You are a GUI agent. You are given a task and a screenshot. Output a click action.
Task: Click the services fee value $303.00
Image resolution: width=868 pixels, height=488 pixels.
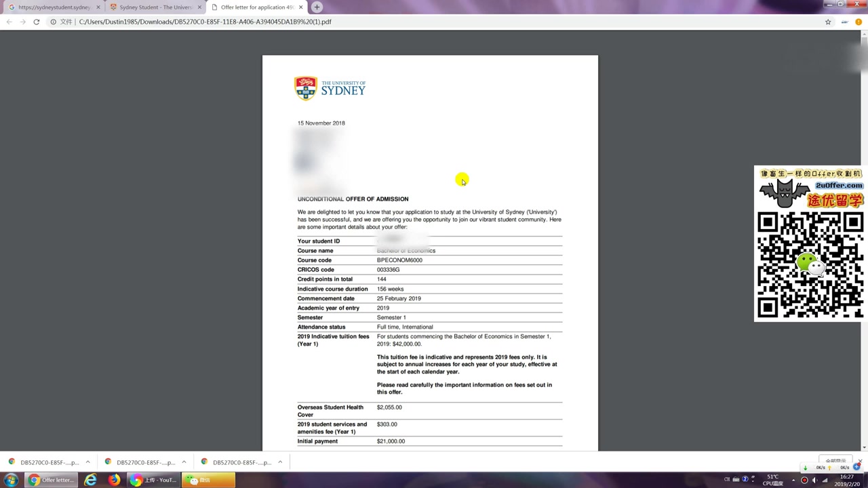(387, 424)
